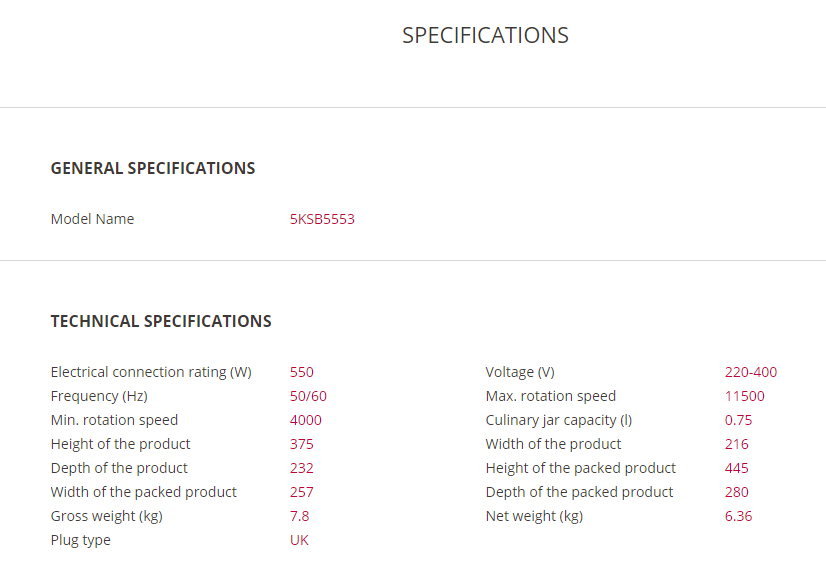
Task: Select the 550 electrical rating value
Action: pyautogui.click(x=302, y=372)
